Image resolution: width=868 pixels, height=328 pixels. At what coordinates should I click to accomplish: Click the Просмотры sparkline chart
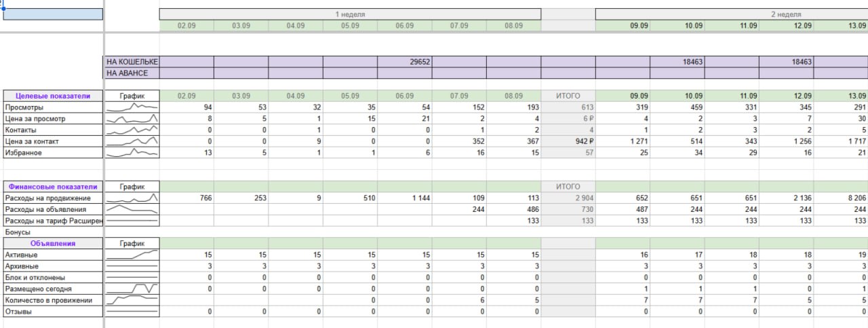(132, 107)
